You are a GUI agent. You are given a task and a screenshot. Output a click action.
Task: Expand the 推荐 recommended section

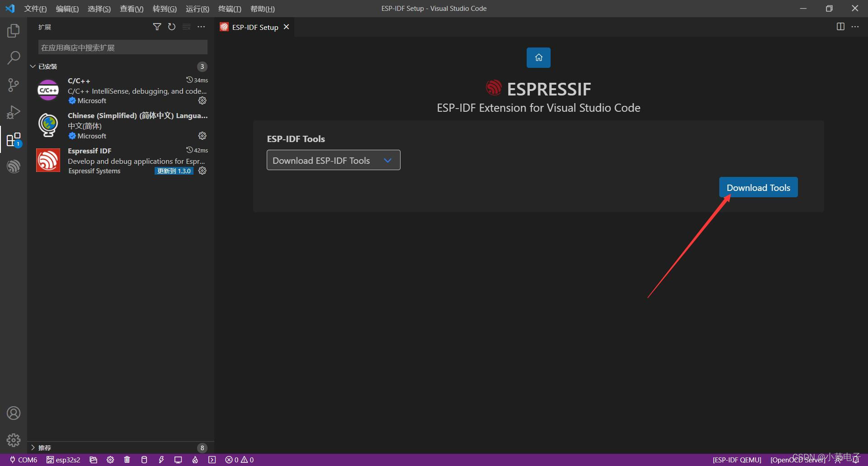[121, 447]
